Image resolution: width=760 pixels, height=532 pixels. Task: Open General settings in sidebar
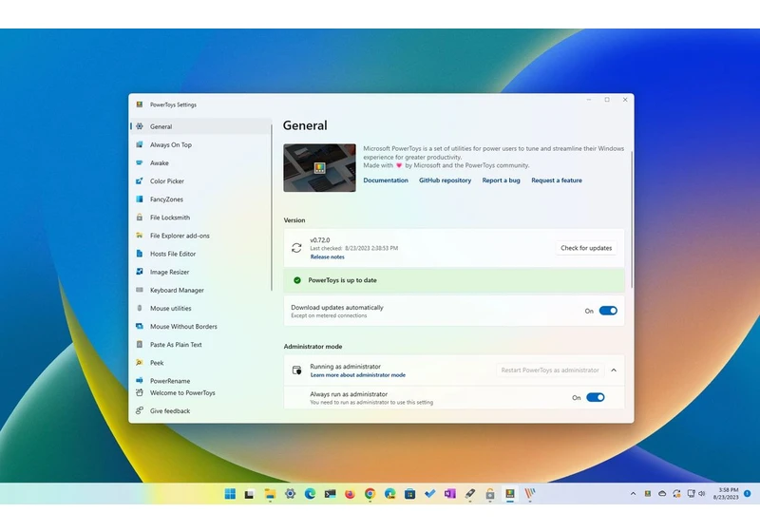(x=200, y=126)
